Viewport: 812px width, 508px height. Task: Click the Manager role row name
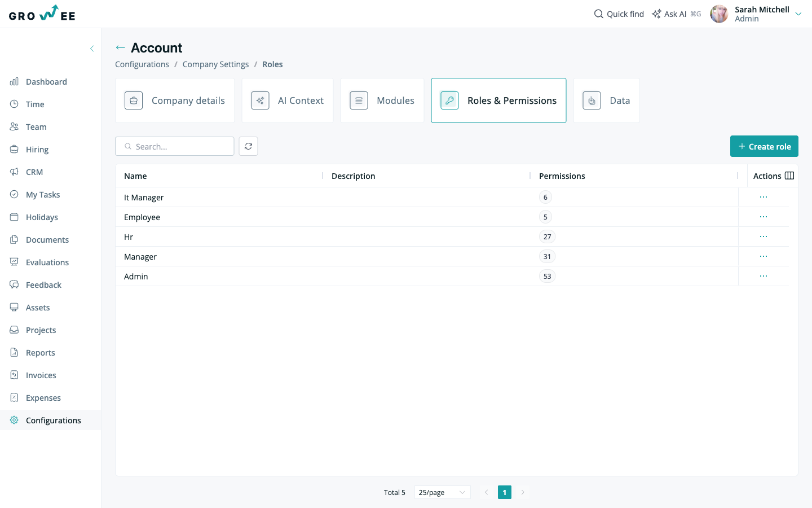coord(140,257)
